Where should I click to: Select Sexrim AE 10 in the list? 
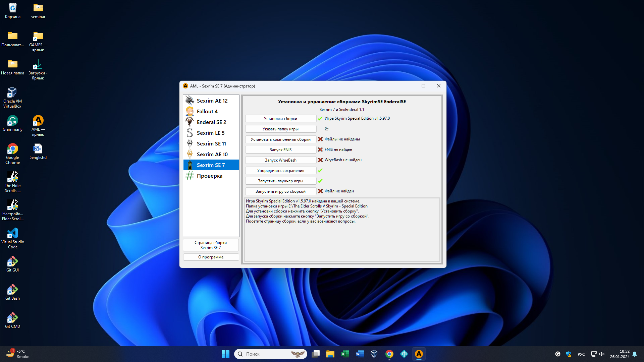tap(212, 155)
